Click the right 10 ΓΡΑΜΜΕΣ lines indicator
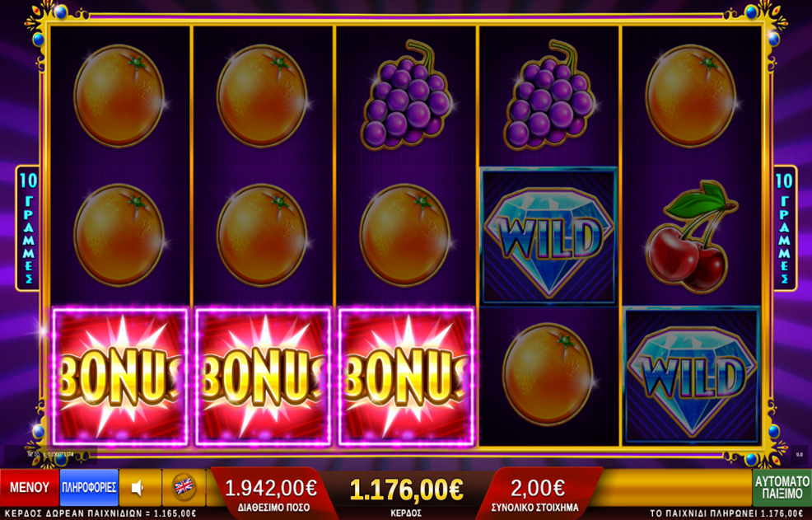 [785, 228]
